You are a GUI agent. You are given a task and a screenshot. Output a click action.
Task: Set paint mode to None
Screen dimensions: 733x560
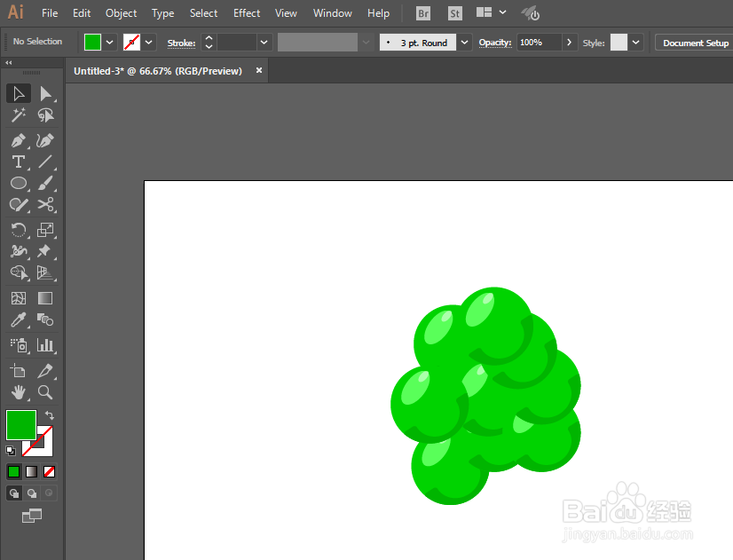click(x=49, y=471)
